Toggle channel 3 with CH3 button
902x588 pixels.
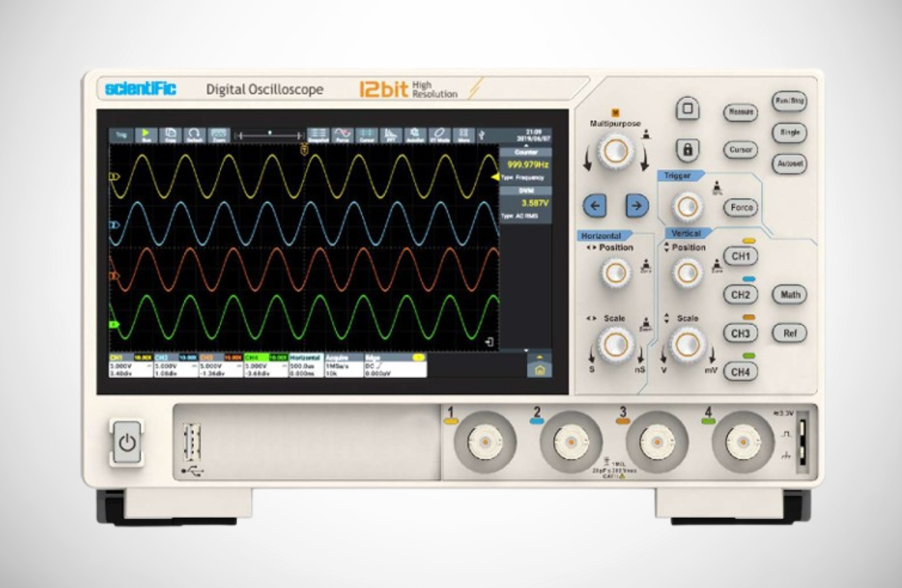740,333
